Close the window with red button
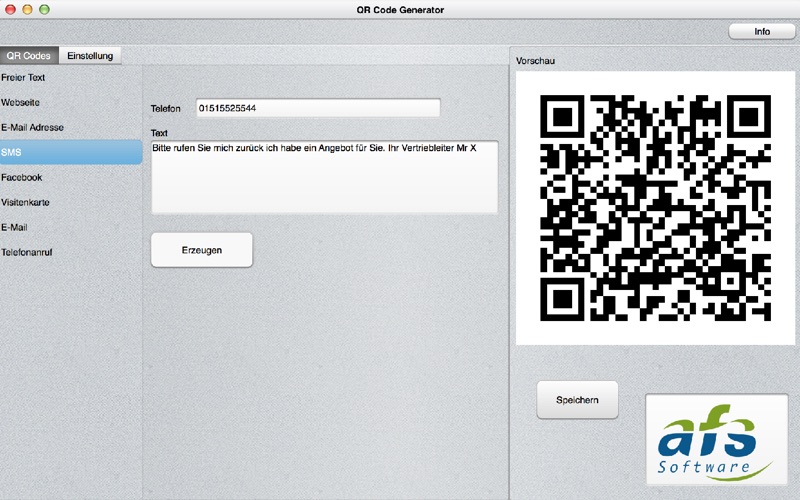The height and width of the screenshot is (500, 800). click(x=10, y=9)
